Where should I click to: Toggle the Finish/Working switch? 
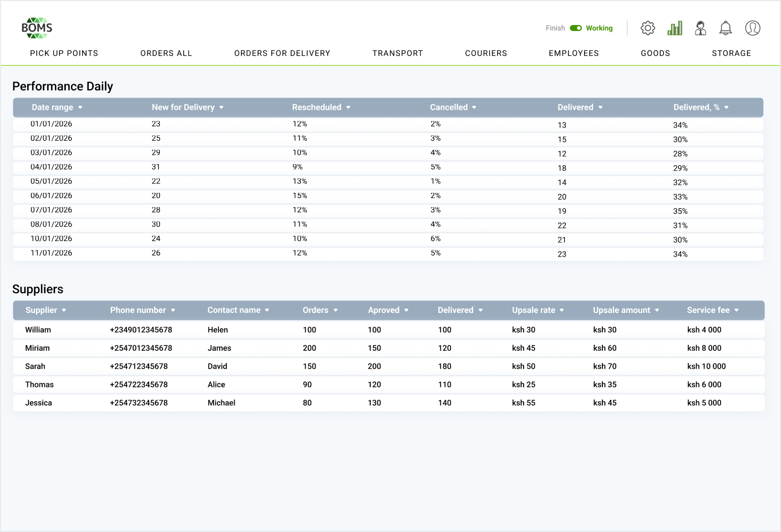point(576,28)
